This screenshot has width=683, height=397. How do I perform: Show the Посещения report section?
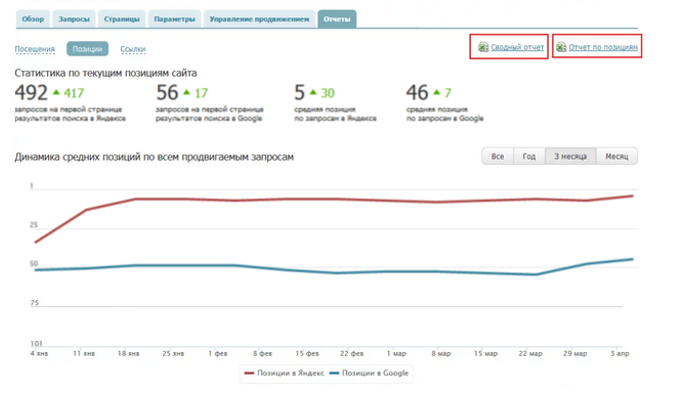click(35, 49)
